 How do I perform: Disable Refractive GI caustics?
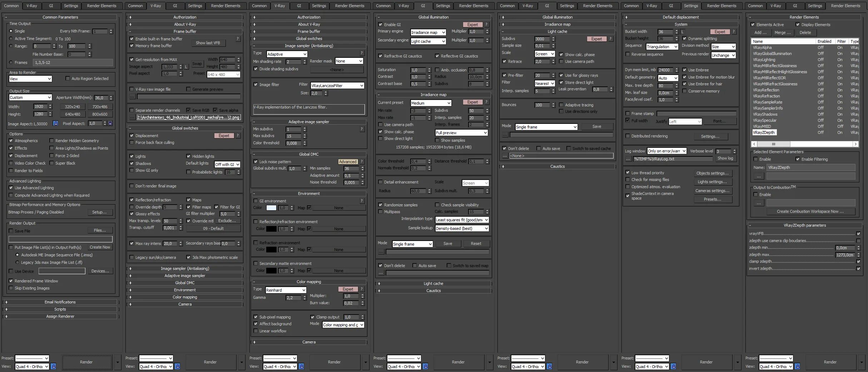coord(380,56)
